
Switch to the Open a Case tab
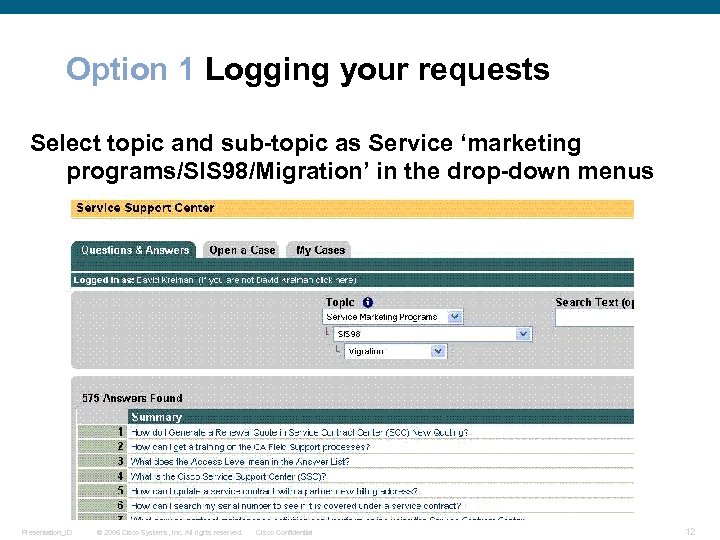tap(242, 250)
